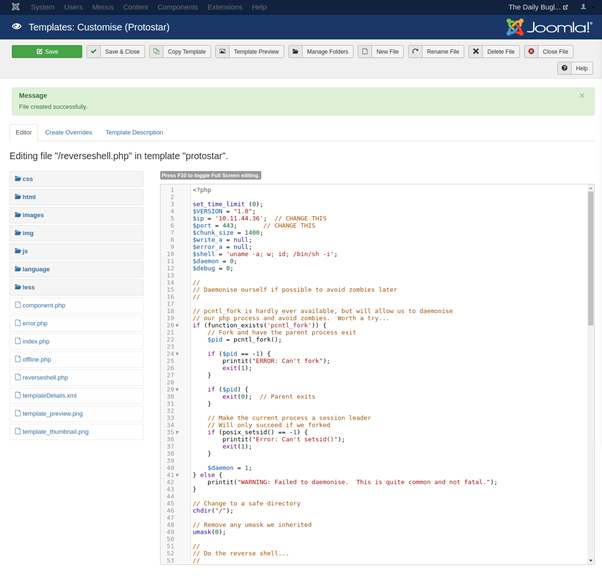
Task: Open the Content menu
Action: pos(136,7)
